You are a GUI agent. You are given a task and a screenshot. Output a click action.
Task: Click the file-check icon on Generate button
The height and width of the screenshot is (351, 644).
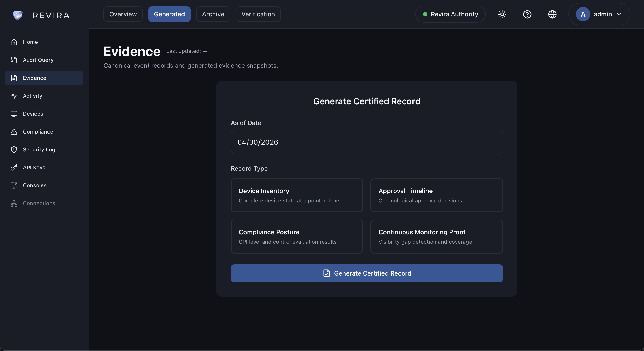(x=327, y=273)
